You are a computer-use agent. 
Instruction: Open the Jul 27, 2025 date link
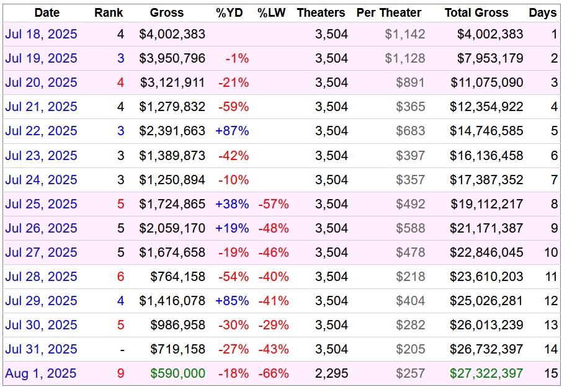point(41,253)
